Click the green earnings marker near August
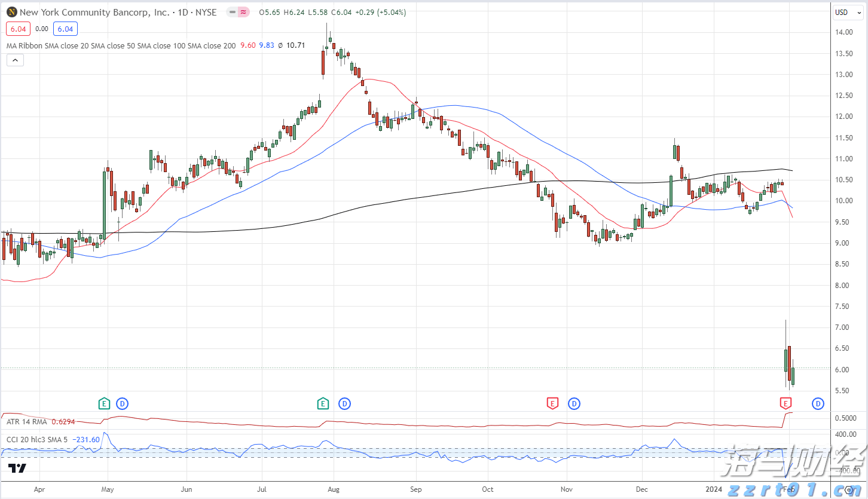Image resolution: width=868 pixels, height=499 pixels. pos(323,403)
